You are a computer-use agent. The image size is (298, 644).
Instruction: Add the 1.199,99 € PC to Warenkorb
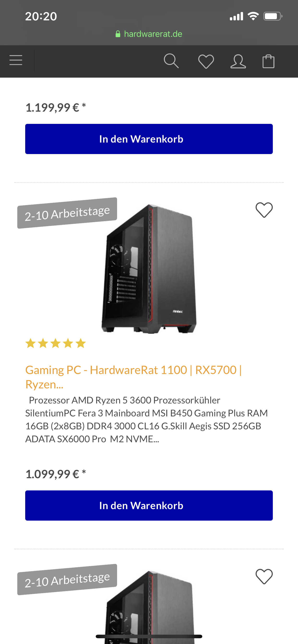coord(149,139)
